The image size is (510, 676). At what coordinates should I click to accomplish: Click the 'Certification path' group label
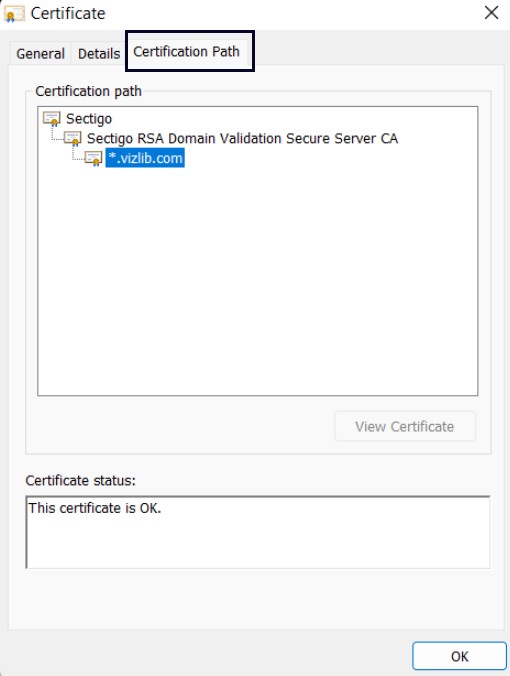[88, 91]
